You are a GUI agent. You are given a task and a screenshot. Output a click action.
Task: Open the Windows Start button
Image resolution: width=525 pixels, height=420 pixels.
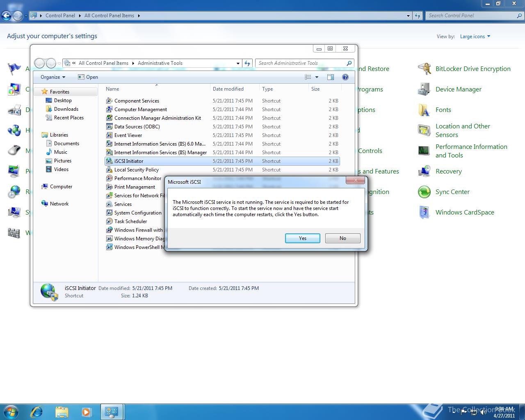point(11,411)
